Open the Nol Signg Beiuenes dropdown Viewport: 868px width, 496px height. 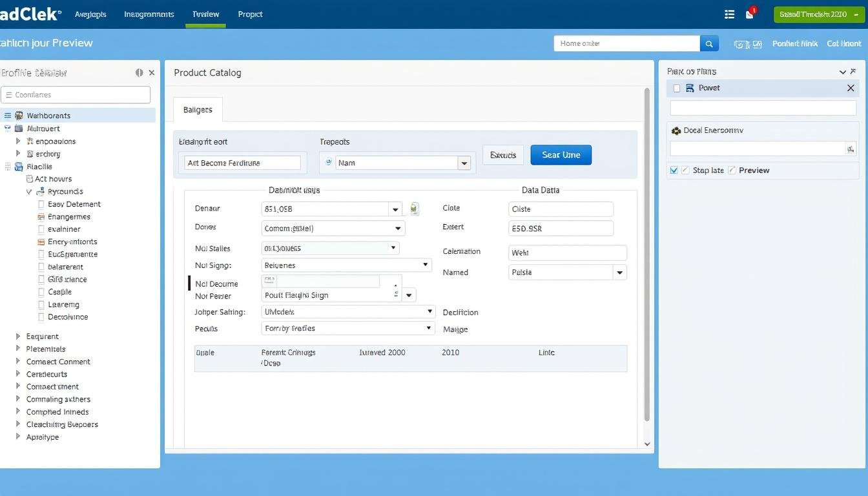[x=426, y=265]
